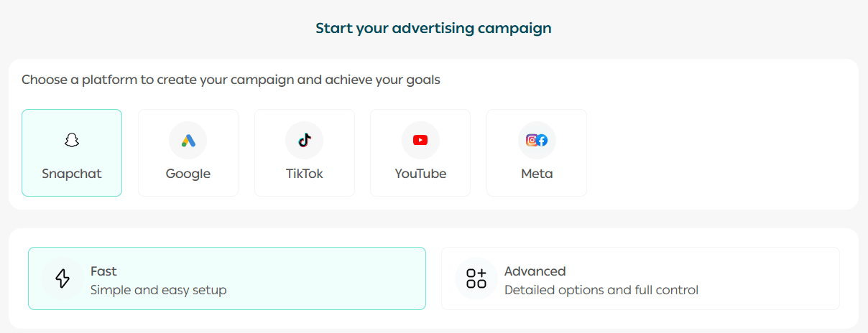
Task: Click "Simple and easy setup" description
Action: click(x=158, y=290)
